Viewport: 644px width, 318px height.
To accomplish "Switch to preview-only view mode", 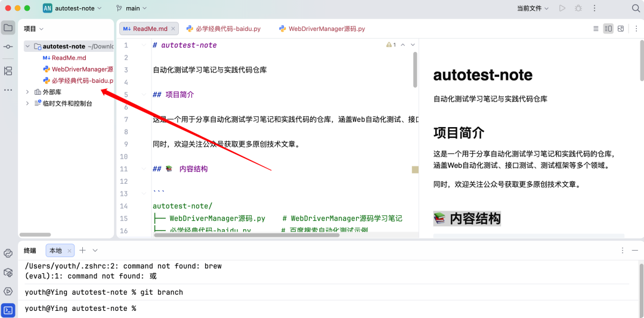I will [621, 29].
